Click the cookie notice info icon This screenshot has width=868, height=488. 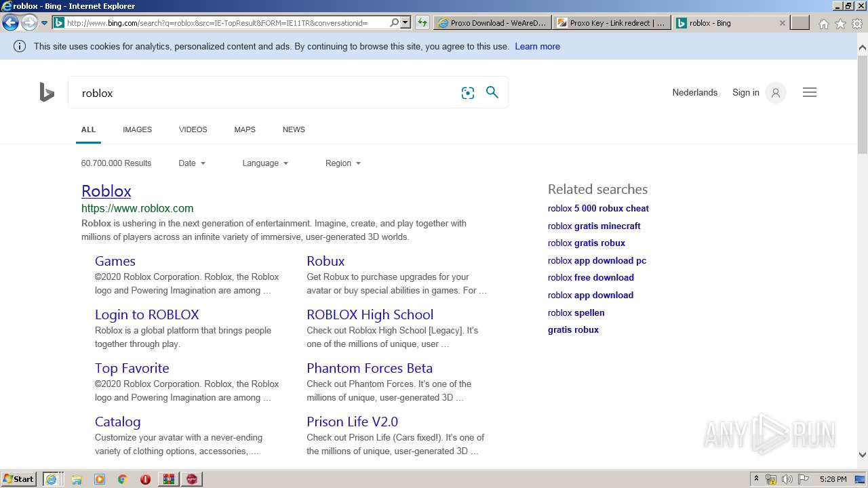tap(20, 46)
